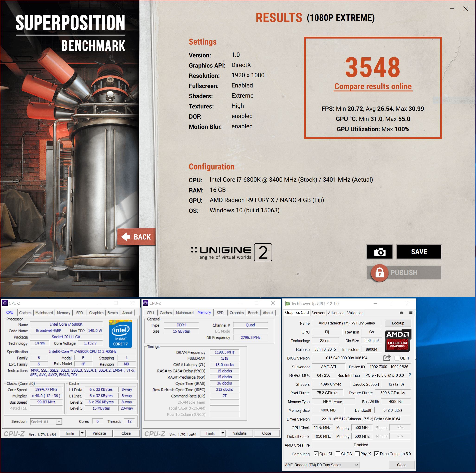476x473 pixels.
Task: Click the locked PUBLISH button
Action: pyautogui.click(x=404, y=273)
